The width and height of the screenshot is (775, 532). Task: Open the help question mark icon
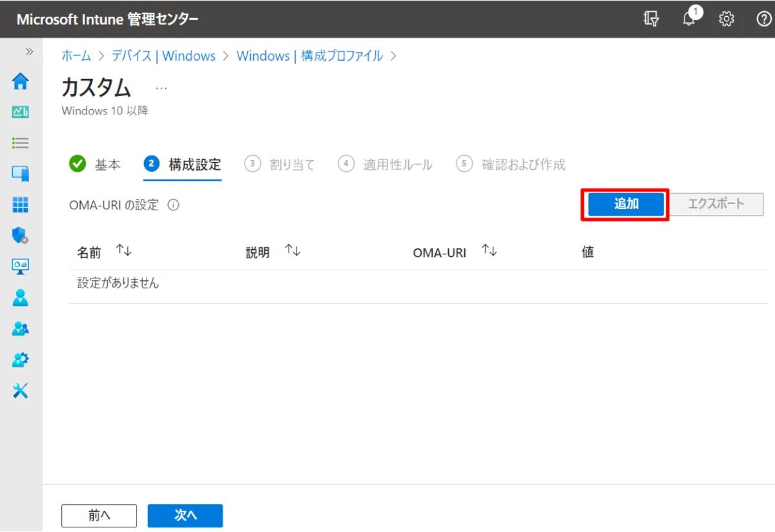click(x=764, y=19)
